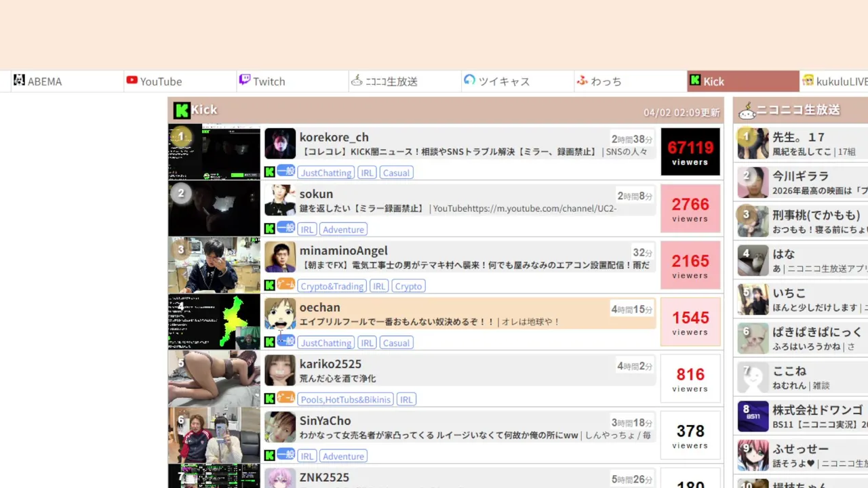The height and width of the screenshot is (488, 868).
Task: Click sokun avatar icon
Action: (x=280, y=201)
